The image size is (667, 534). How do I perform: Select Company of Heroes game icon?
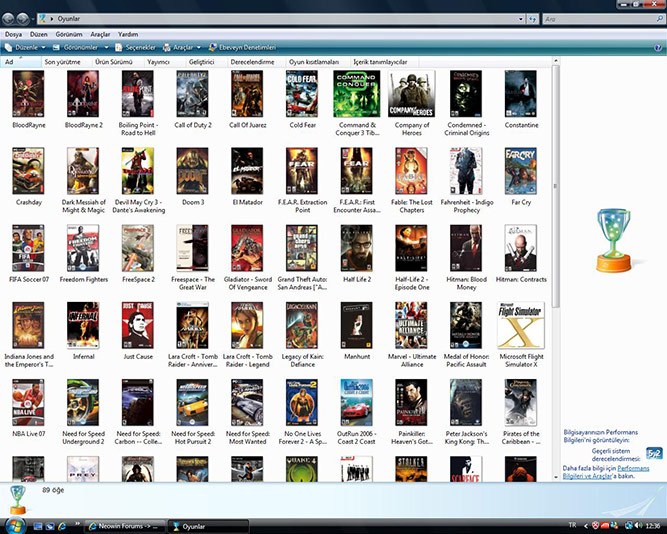coord(411,94)
